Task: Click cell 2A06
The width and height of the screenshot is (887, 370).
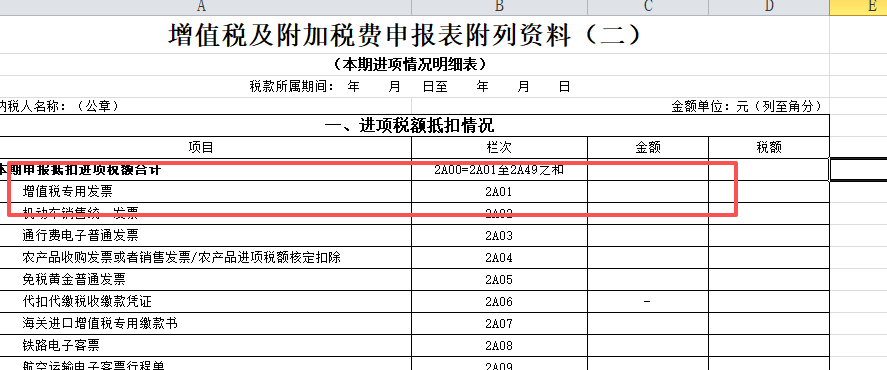Action: (500, 302)
